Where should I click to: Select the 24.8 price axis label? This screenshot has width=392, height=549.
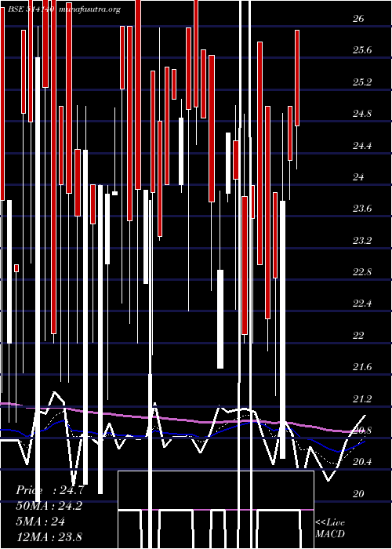coord(362,114)
